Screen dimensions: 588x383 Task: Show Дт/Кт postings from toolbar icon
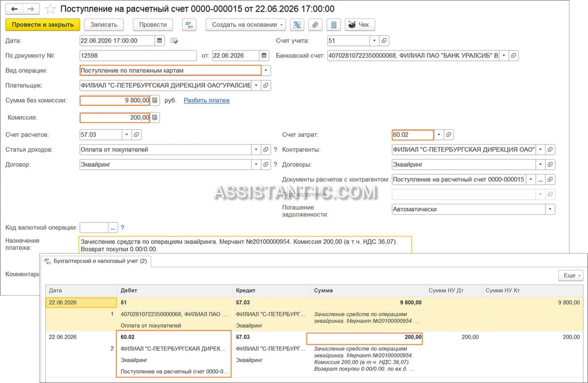(x=189, y=25)
